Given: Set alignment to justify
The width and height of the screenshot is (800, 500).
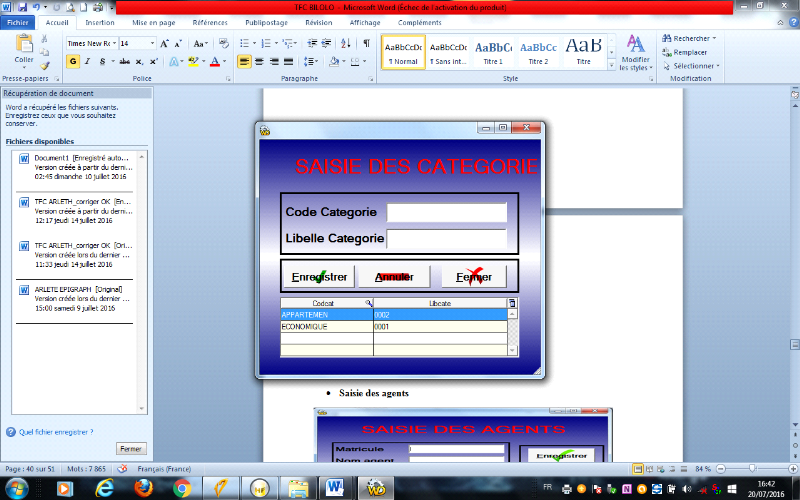Looking at the screenshot, I should [289, 62].
